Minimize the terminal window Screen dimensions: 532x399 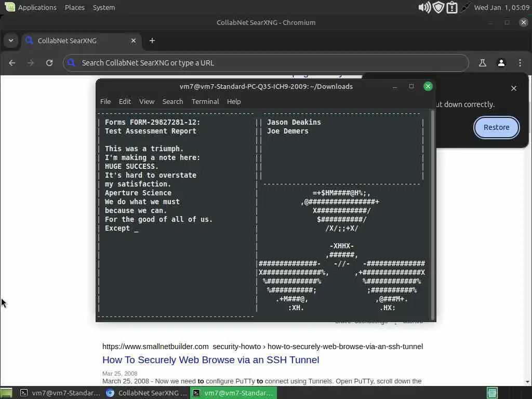click(x=395, y=87)
